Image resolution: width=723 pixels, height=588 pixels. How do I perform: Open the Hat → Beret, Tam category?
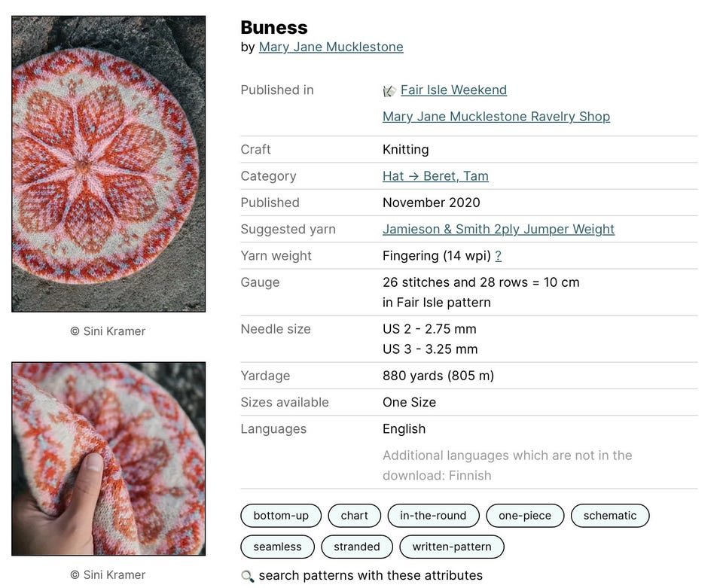click(435, 176)
